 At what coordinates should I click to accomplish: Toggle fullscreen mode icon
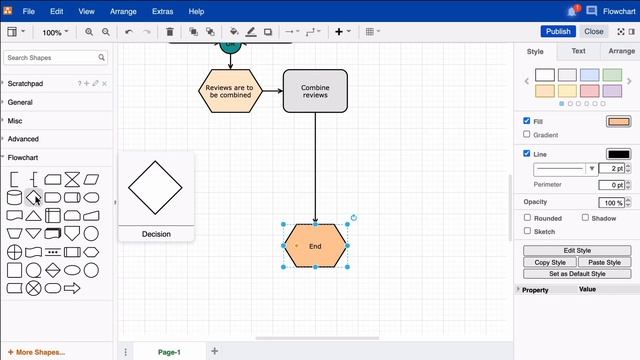(621, 31)
